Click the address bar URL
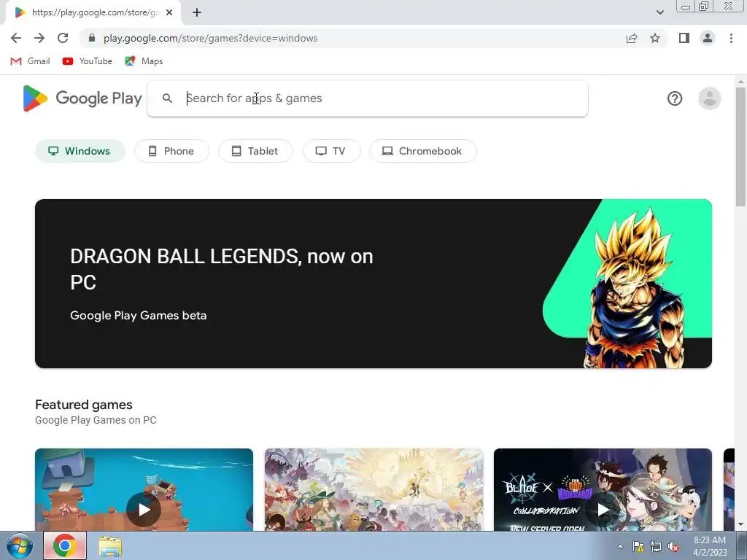The height and width of the screenshot is (560, 747). (211, 38)
